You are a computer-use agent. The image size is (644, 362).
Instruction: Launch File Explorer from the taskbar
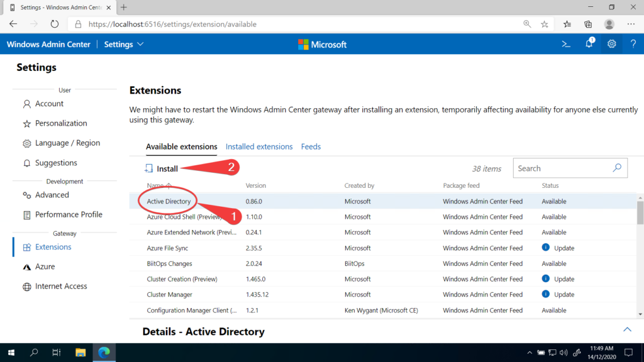[x=80, y=353]
